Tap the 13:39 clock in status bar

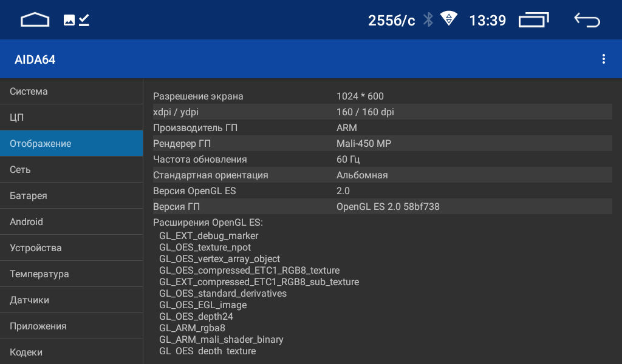pos(488,20)
